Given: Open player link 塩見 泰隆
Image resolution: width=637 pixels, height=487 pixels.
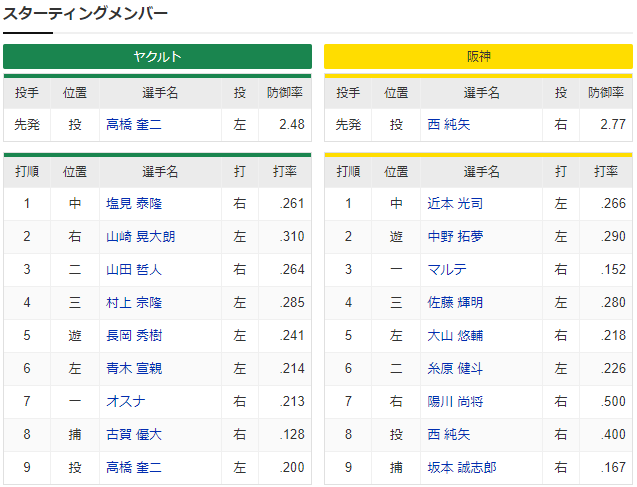Looking at the screenshot, I should coord(134,203).
